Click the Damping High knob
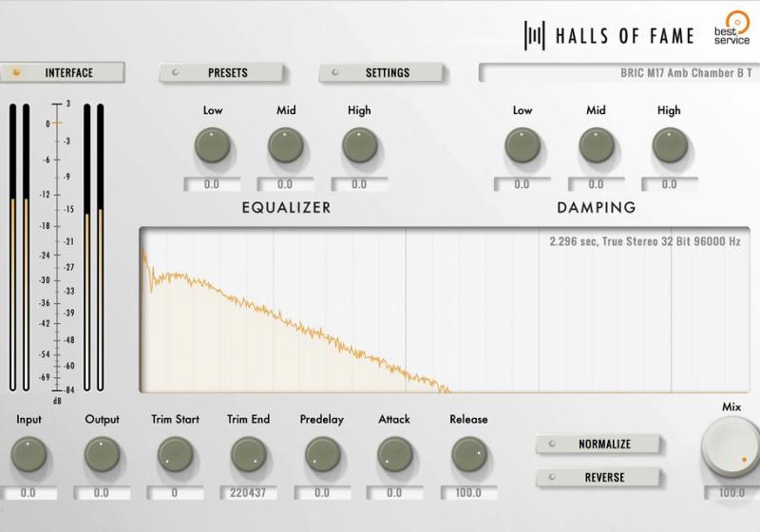Screen dimensions: 760x532 point(670,145)
